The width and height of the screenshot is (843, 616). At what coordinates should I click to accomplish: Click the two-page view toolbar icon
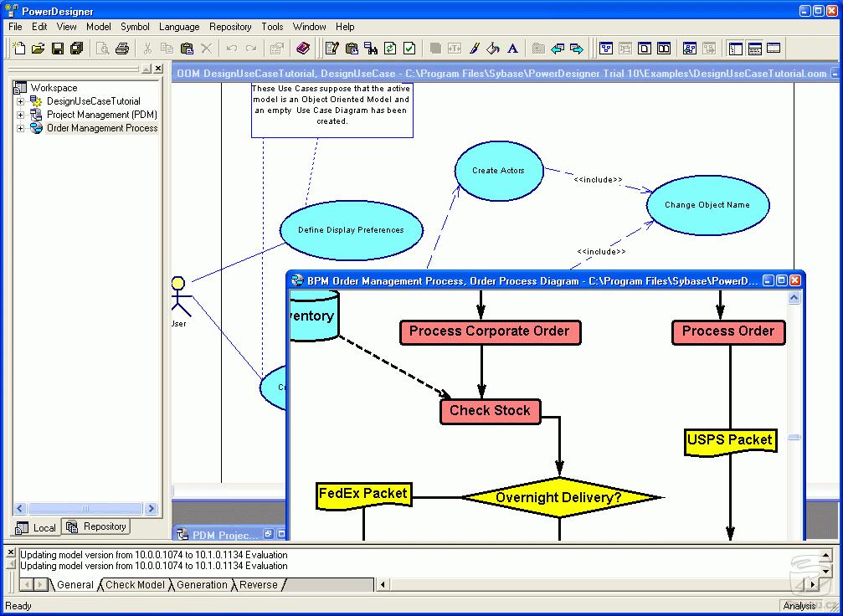pos(664,49)
